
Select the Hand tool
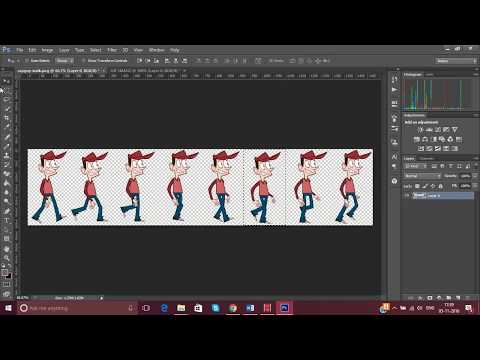[x=6, y=249]
